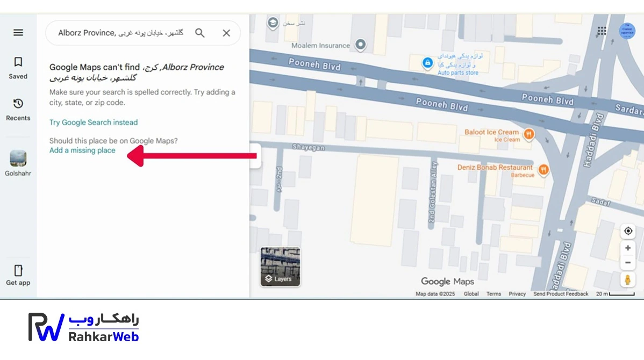Select the pin at top left of map
This screenshot has height=360, width=644.
(273, 23)
